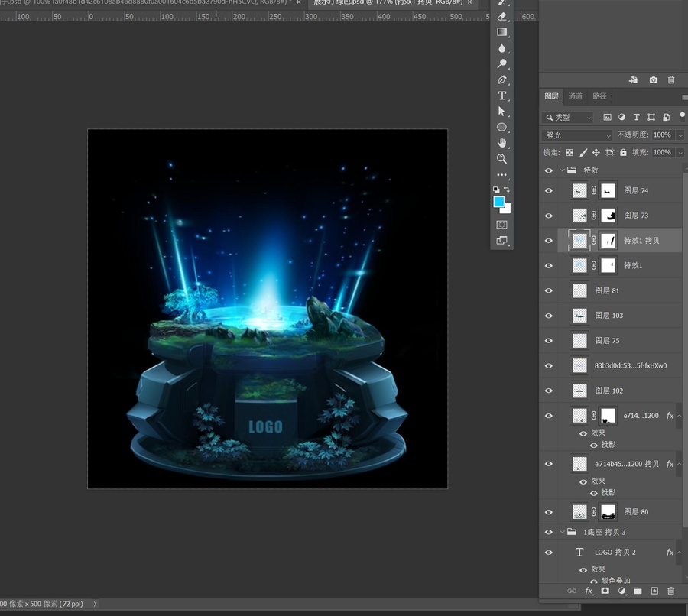
Task: Toggle layer filtering on or off
Action: 682,115
